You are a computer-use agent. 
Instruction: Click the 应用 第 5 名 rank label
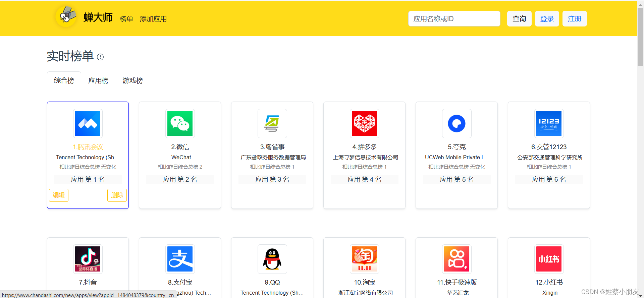click(x=457, y=180)
